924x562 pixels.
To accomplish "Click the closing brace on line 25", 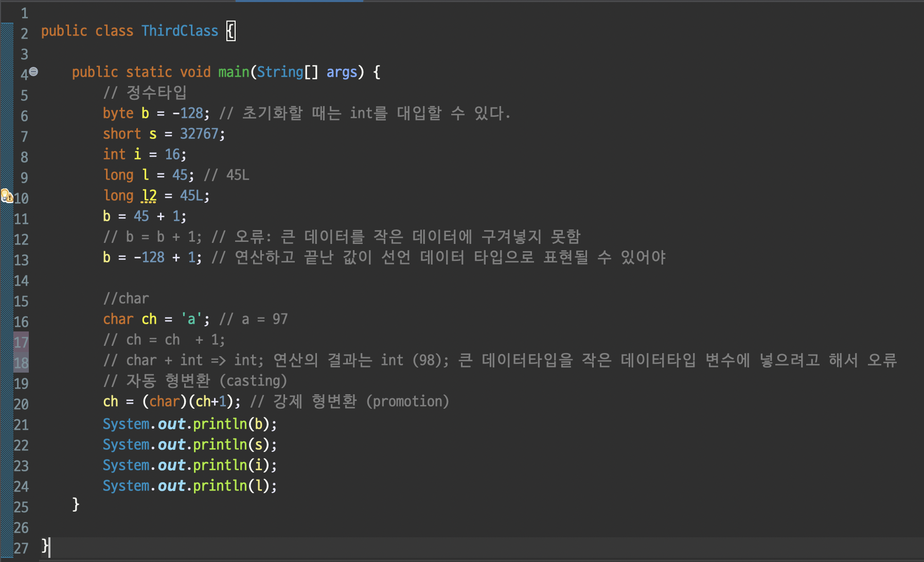I will pos(76,504).
